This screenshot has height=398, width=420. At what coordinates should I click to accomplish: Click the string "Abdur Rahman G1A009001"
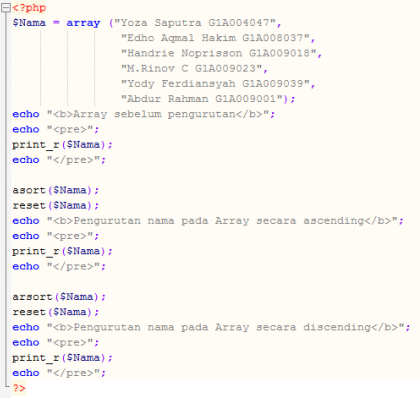(x=202, y=99)
